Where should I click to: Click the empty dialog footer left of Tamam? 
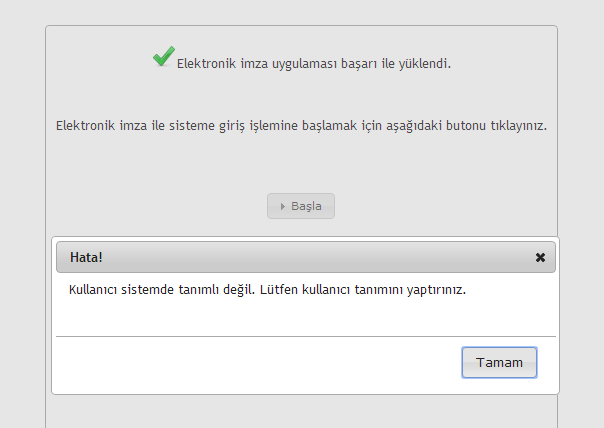[x=250, y=362]
